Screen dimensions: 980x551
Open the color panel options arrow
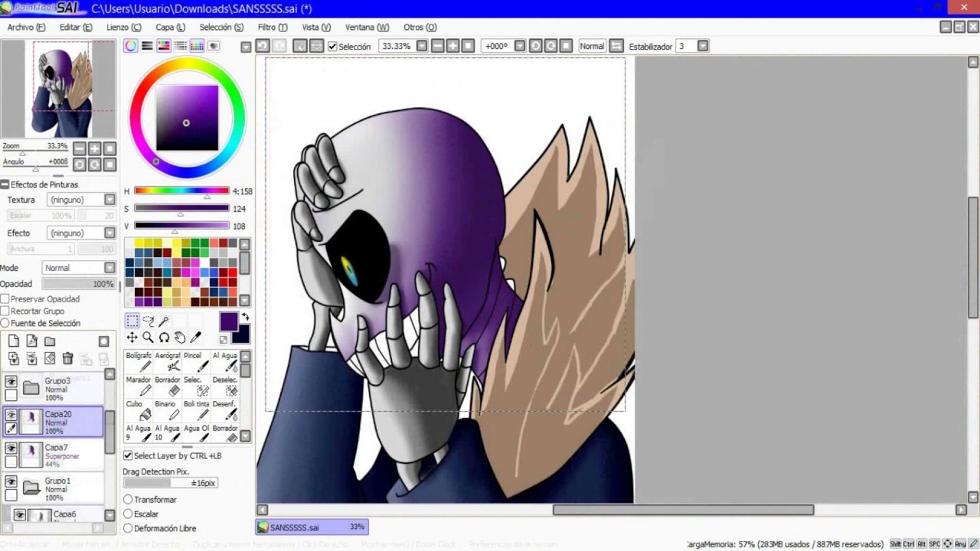point(246,47)
